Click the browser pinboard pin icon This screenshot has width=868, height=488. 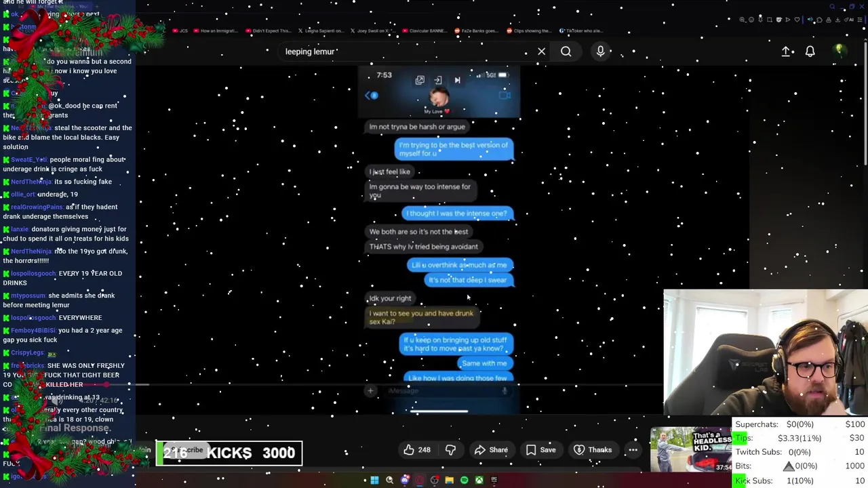pos(760,20)
